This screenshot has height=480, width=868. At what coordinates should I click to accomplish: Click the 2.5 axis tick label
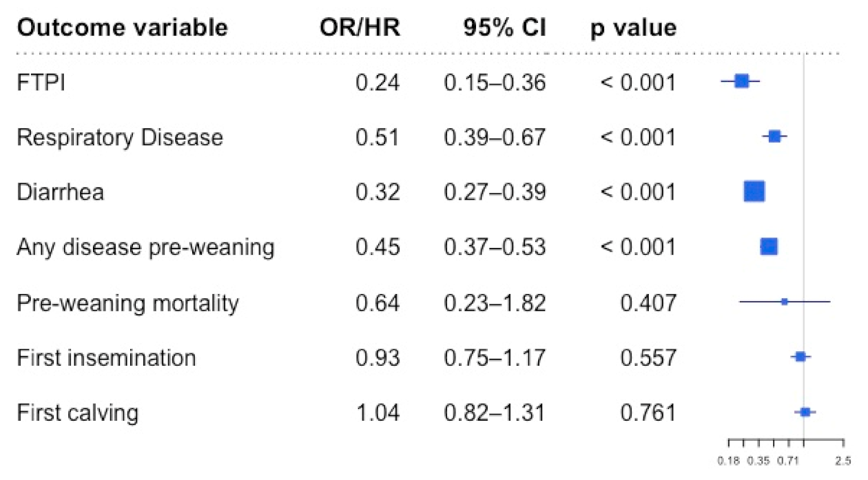coord(842,459)
